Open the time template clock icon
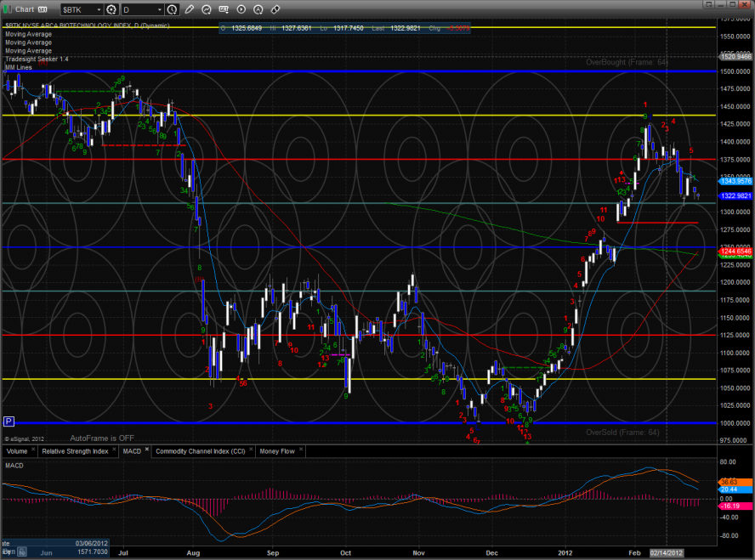 pos(173,9)
